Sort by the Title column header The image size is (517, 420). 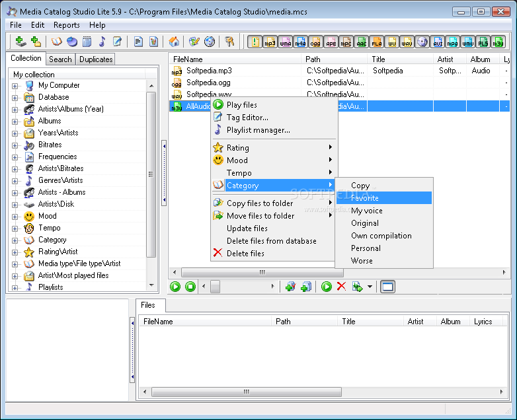400,59
